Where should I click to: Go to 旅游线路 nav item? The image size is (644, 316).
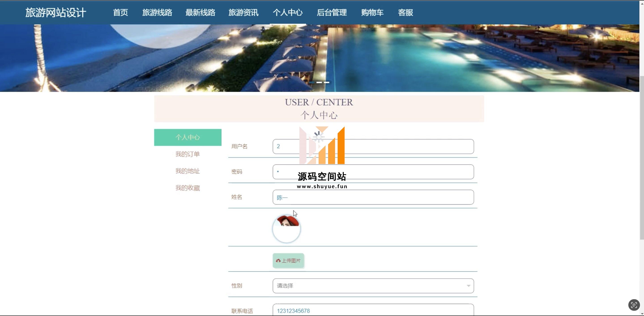tap(157, 12)
